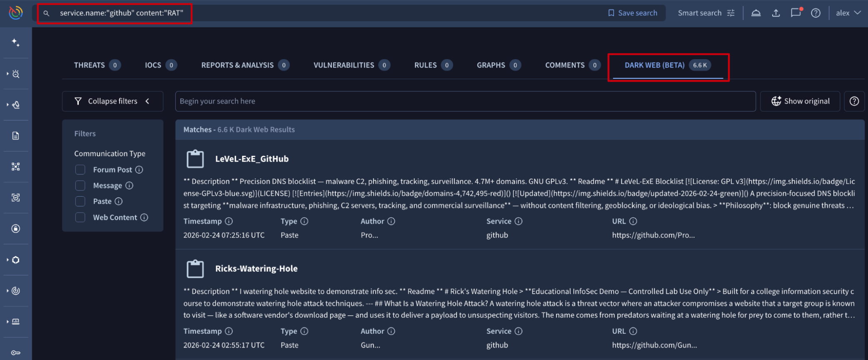Click the upload icon in the top bar

pyautogui.click(x=776, y=13)
